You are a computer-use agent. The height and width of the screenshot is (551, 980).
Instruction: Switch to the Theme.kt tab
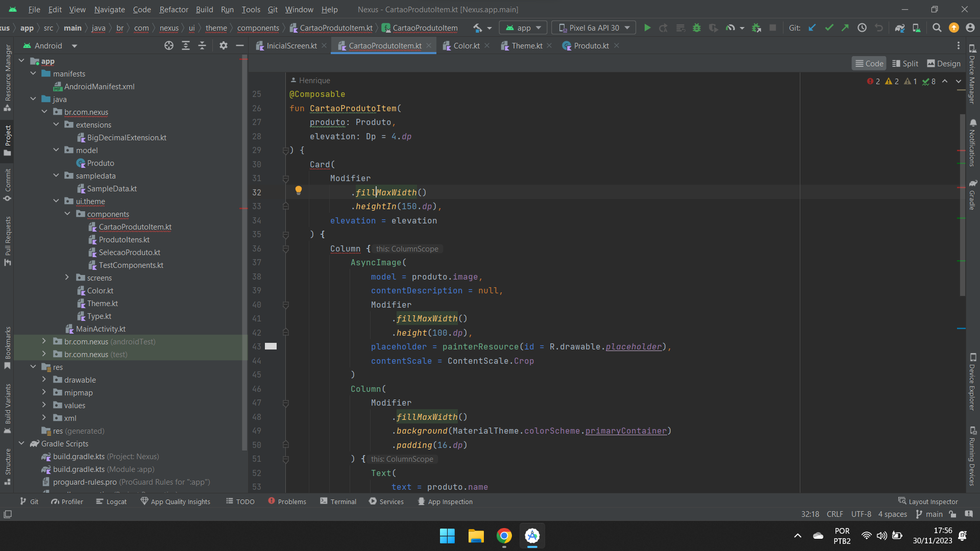tap(527, 46)
